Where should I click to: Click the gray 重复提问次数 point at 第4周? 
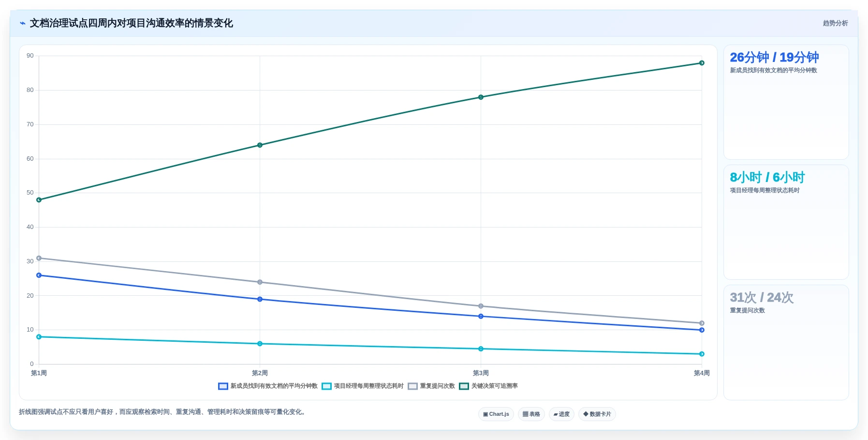[x=702, y=323]
